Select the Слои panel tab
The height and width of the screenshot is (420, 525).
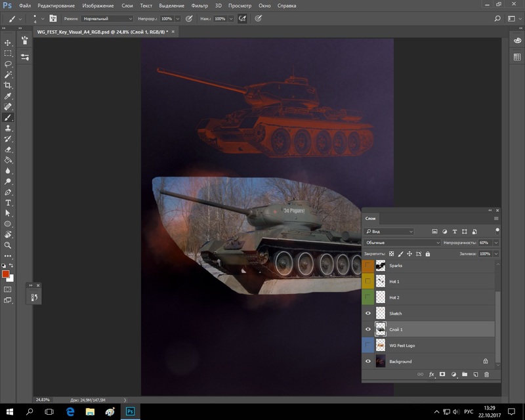(370, 219)
